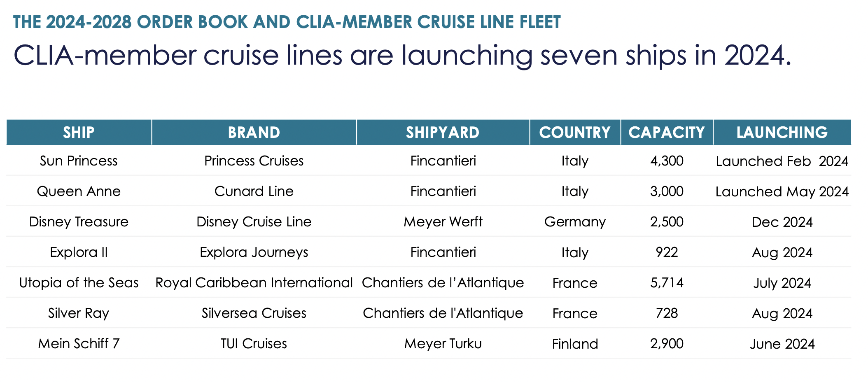Click the SHIP column header
Screen dimensions: 868x382
coord(79,133)
